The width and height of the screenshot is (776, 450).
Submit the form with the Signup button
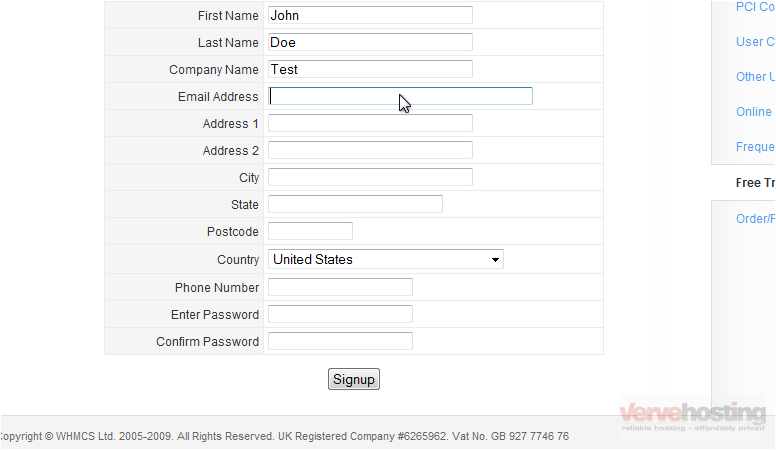click(x=354, y=379)
